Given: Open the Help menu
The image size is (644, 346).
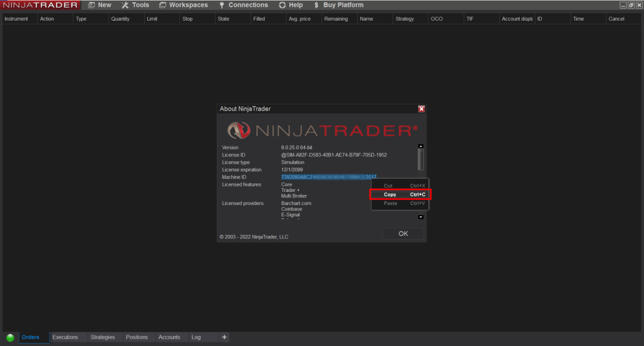Looking at the screenshot, I should tap(291, 5).
